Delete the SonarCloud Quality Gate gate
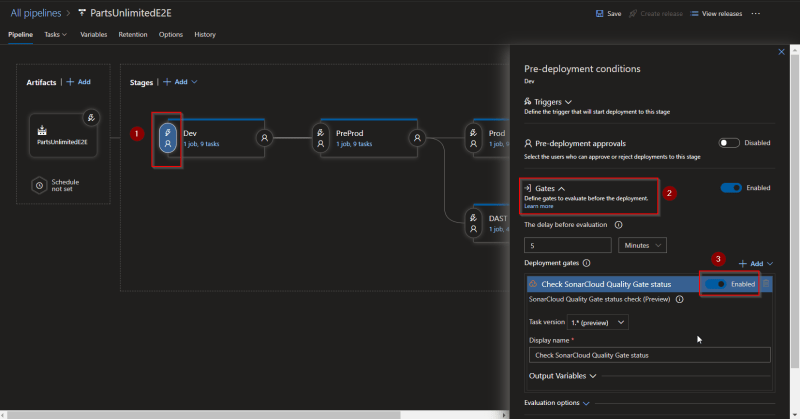Image resolution: width=800 pixels, height=419 pixels. click(766, 284)
